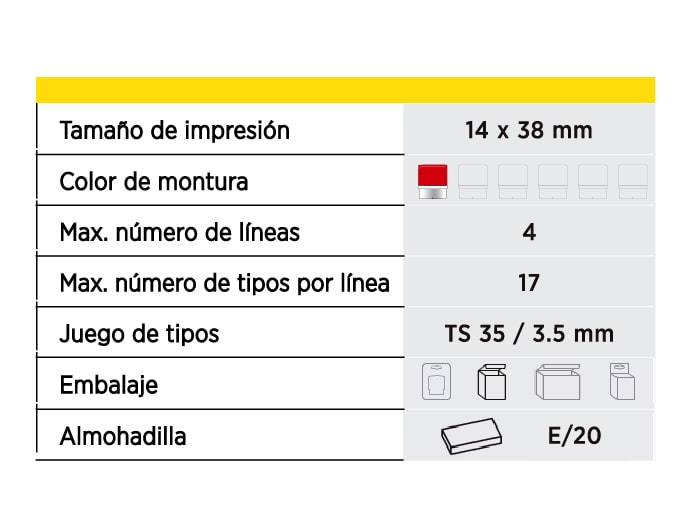Click the 'TS 35 / 3.5 mm' value

529,333
